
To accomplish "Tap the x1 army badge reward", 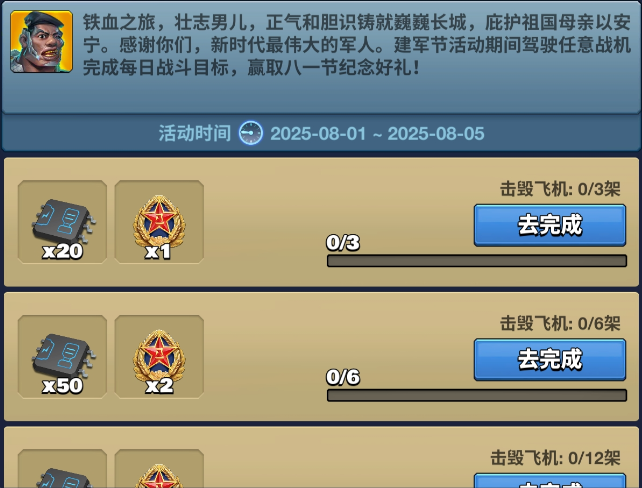I will point(159,222).
